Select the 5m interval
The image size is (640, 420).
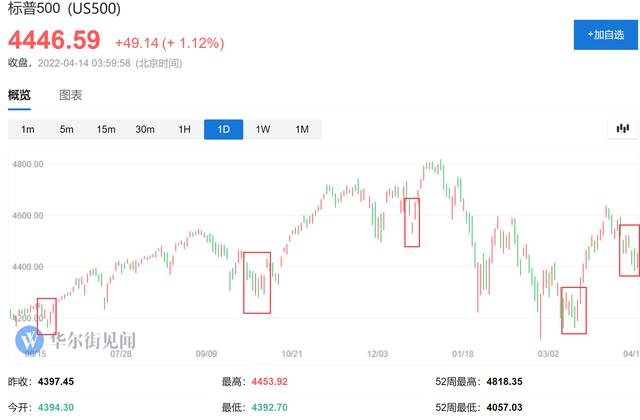[x=67, y=129]
